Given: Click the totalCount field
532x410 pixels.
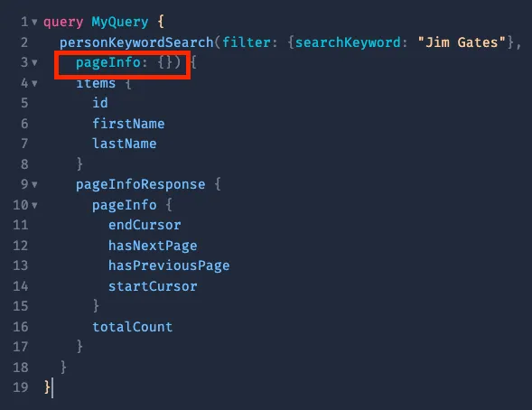Looking at the screenshot, I should (x=132, y=327).
